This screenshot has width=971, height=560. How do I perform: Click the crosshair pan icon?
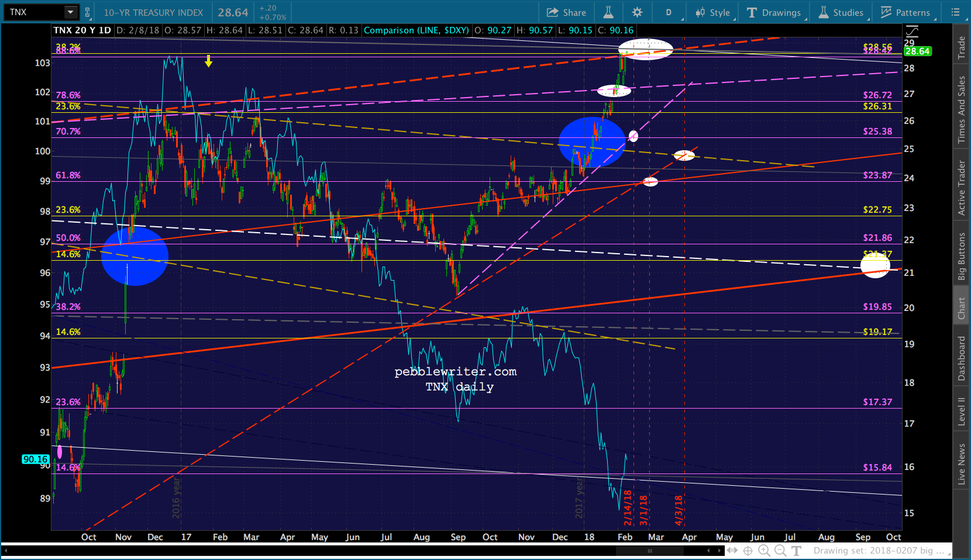tap(748, 551)
